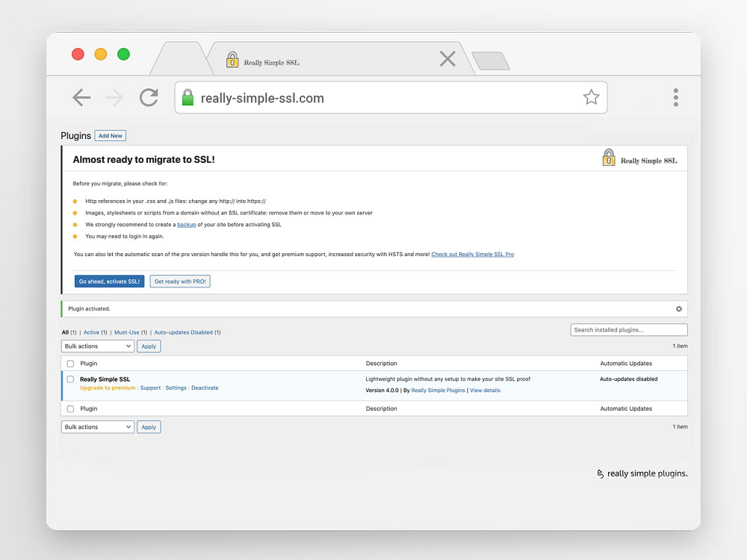This screenshot has height=560, width=747.
Task: Click the Deactivate link for the plugin
Action: (205, 388)
